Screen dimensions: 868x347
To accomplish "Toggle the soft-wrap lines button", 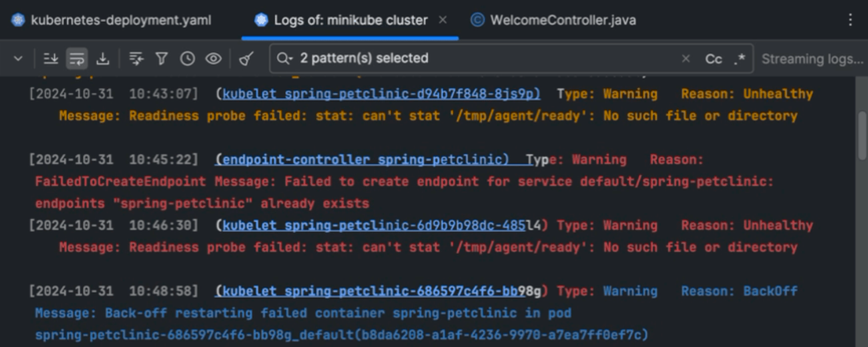I will 76,58.
